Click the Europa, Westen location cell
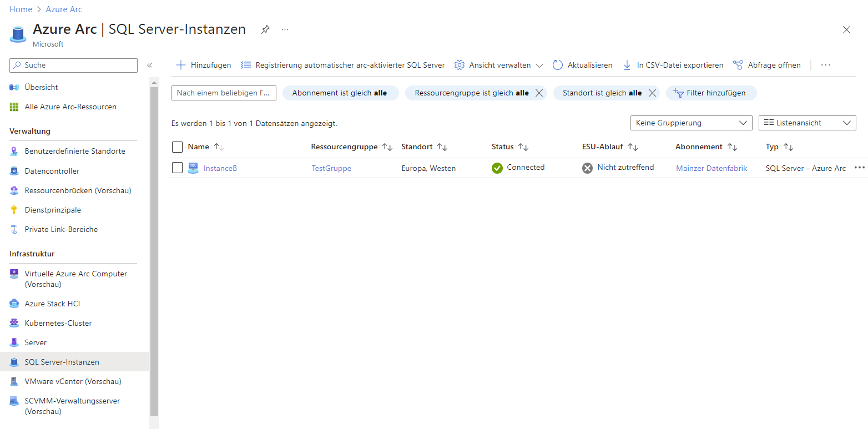The height and width of the screenshot is (429, 868). [428, 168]
